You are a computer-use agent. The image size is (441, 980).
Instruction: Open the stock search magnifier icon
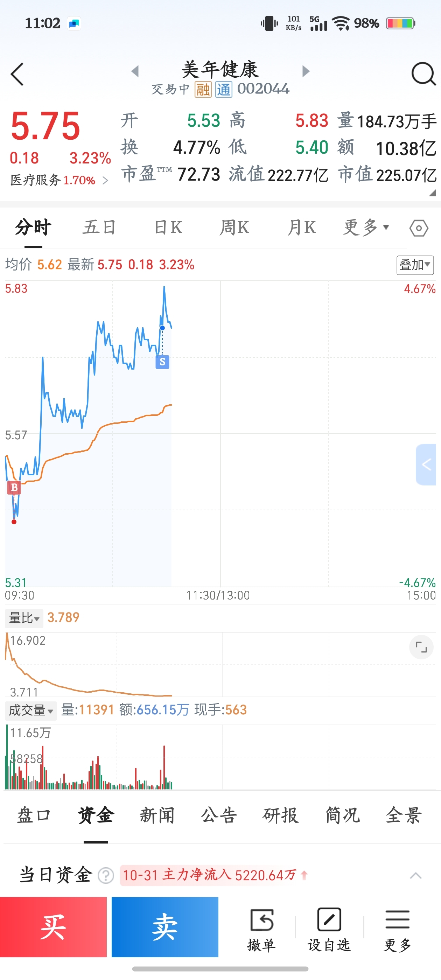point(423,74)
